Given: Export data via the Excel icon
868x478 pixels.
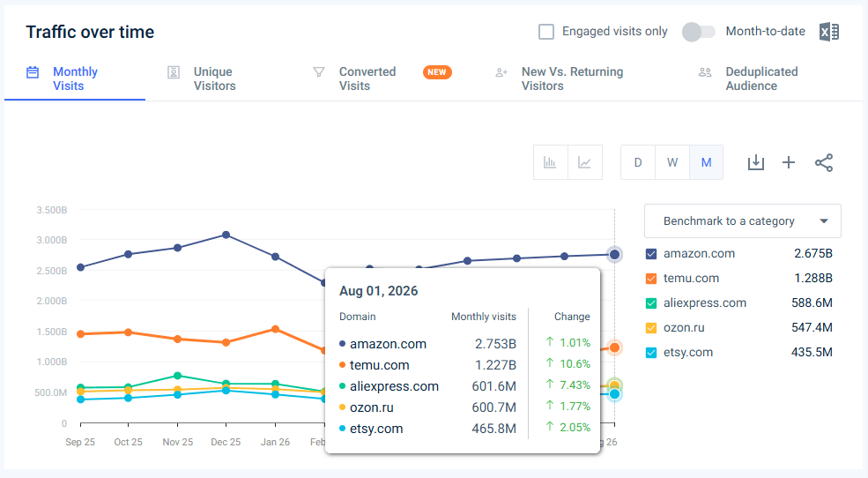Looking at the screenshot, I should 828,32.
